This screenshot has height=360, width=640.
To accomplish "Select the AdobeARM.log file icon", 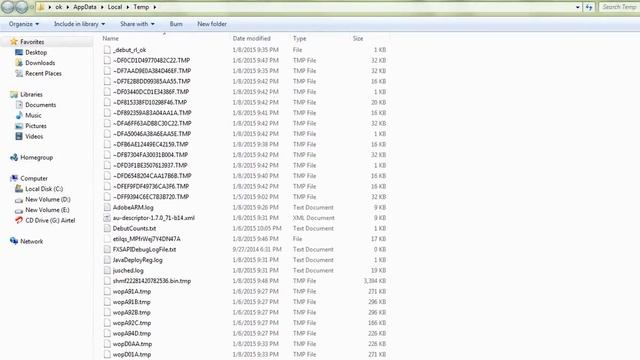I will click(107, 207).
